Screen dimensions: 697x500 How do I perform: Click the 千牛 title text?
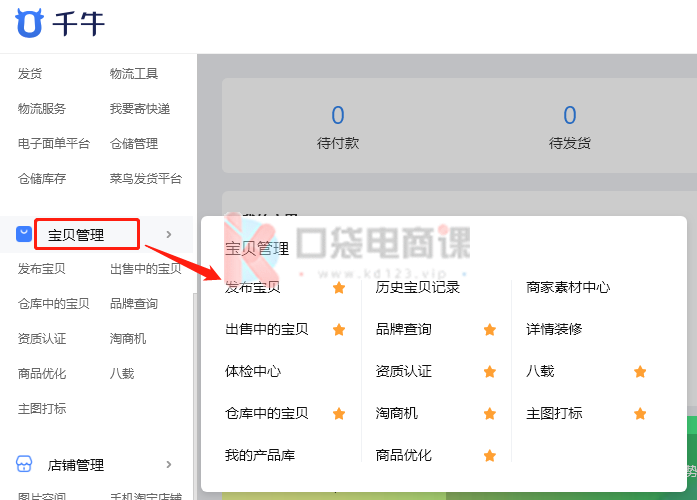79,24
